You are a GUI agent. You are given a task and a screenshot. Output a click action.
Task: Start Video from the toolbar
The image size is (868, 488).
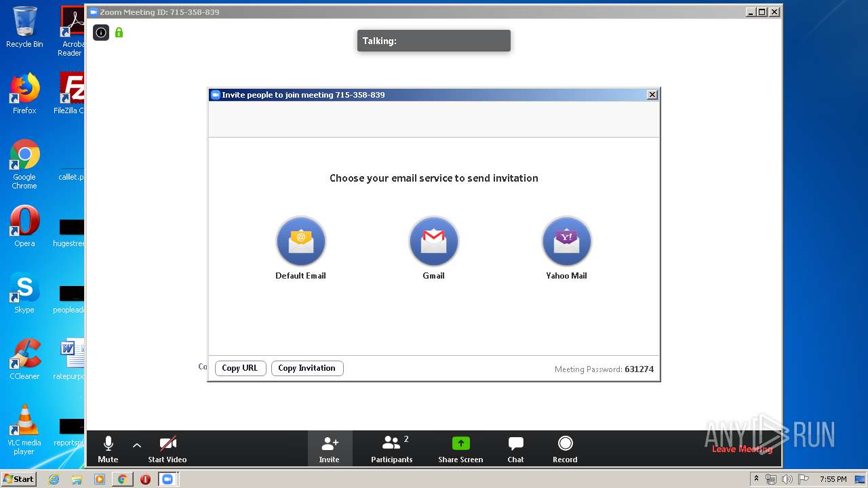(x=167, y=449)
